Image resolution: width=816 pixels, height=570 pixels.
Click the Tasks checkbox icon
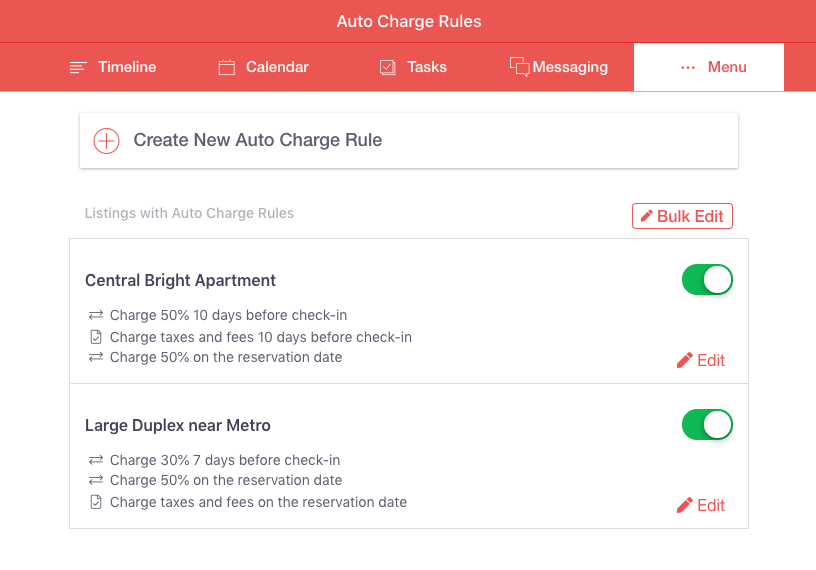tap(388, 67)
